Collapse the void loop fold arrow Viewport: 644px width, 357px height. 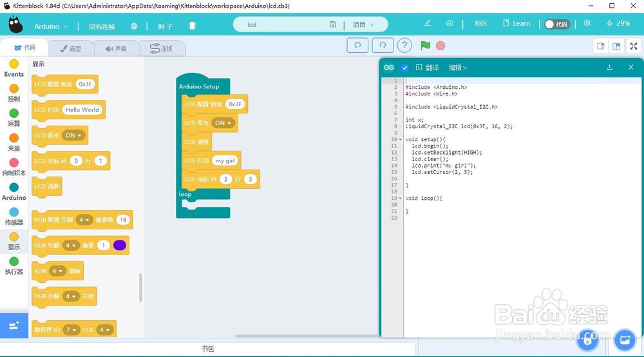pyautogui.click(x=401, y=198)
